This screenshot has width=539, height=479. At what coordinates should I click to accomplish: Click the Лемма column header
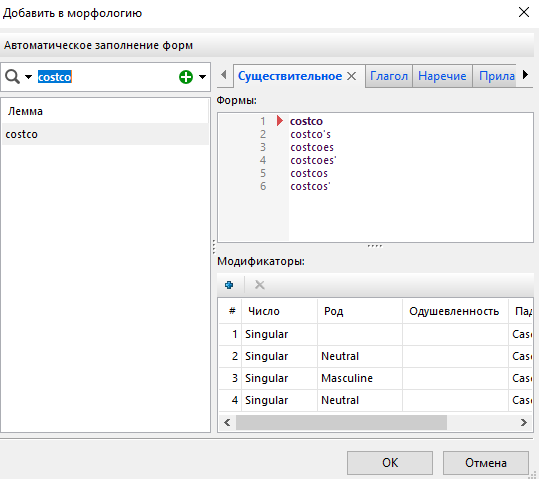point(105,111)
